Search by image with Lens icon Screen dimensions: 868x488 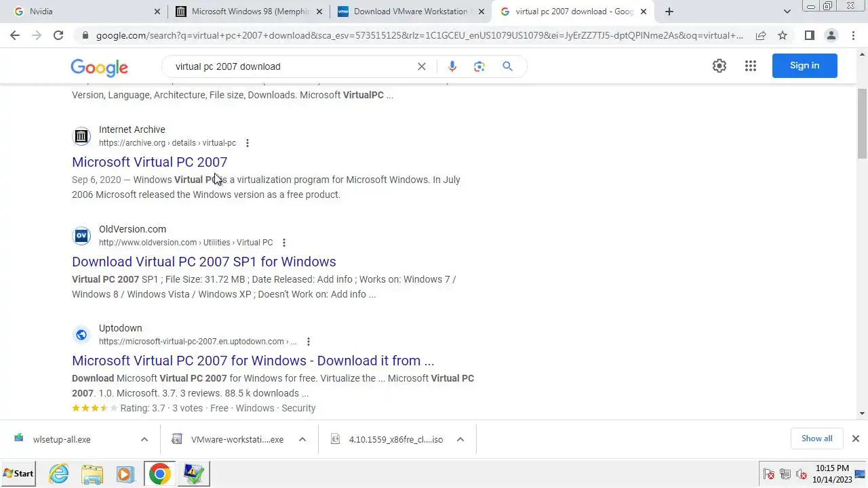tap(479, 66)
